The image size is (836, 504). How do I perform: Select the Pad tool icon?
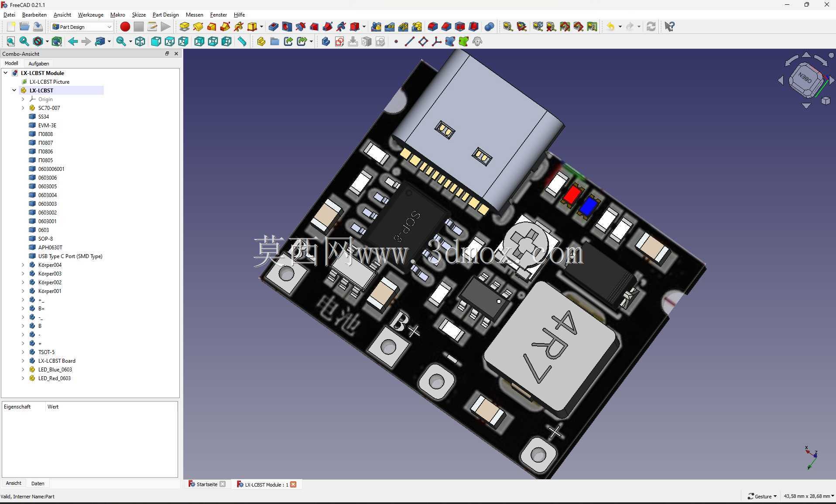click(185, 27)
